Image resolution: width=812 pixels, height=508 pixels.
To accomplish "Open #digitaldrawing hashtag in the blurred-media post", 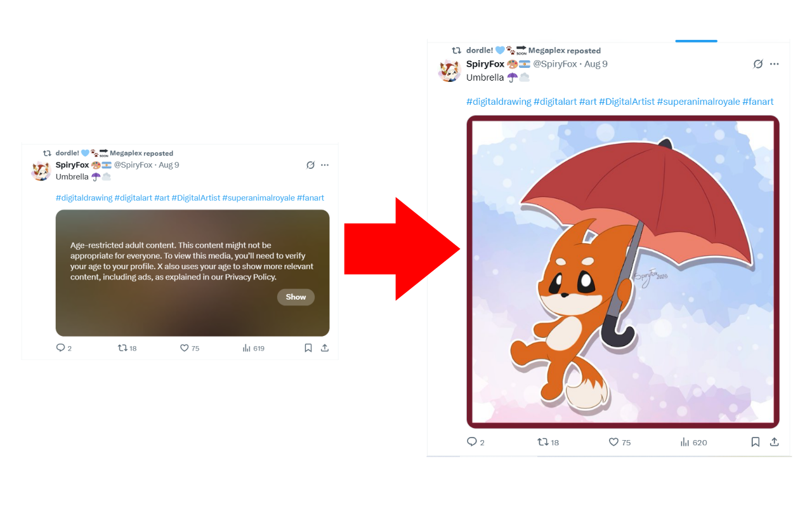I will [84, 198].
